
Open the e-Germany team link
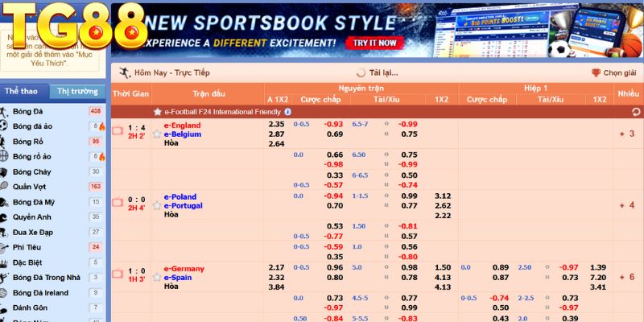[x=184, y=269]
